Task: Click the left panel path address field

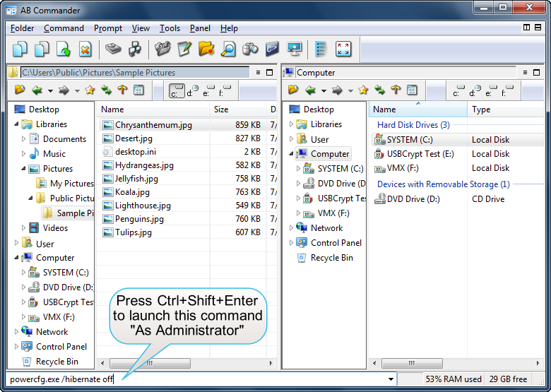Action: [135, 73]
